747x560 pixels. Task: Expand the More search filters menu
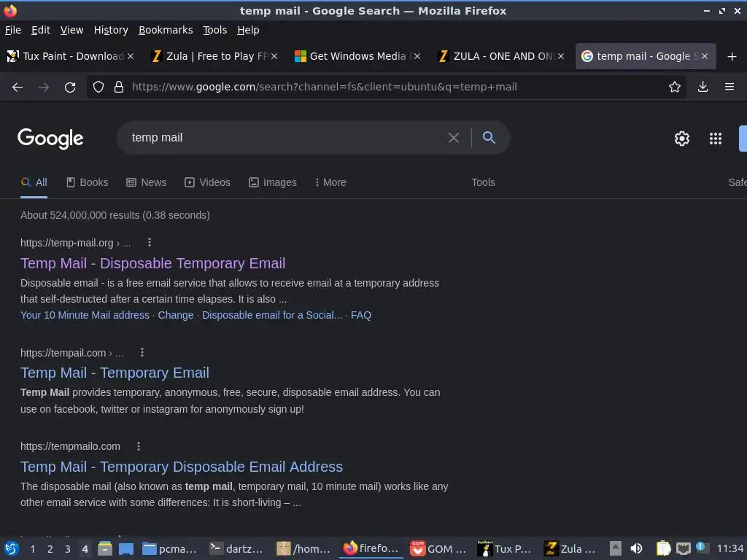(x=330, y=182)
